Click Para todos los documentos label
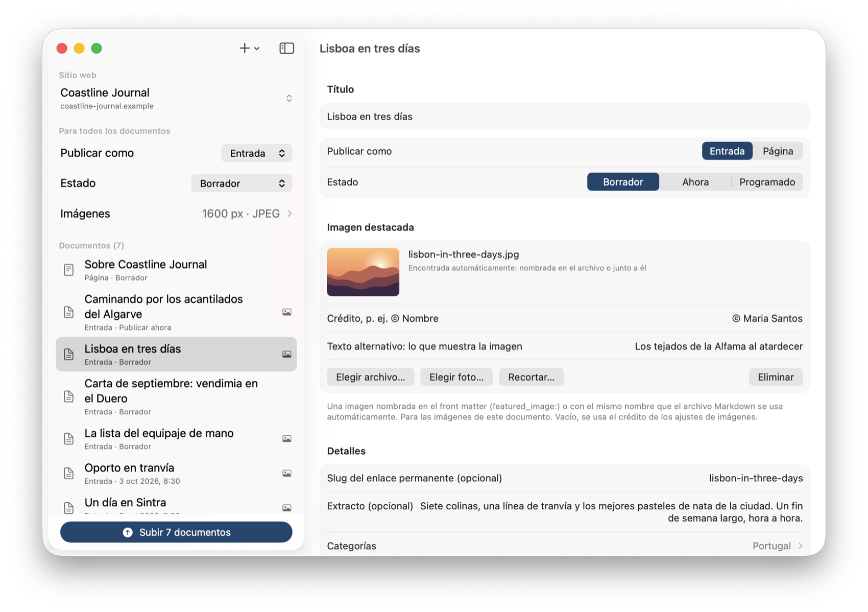The height and width of the screenshot is (612, 868). click(114, 131)
